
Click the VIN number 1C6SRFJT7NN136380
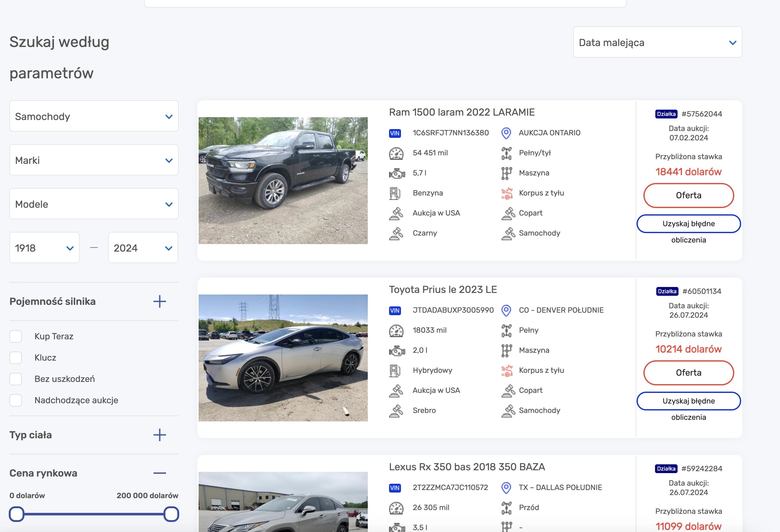(x=450, y=133)
